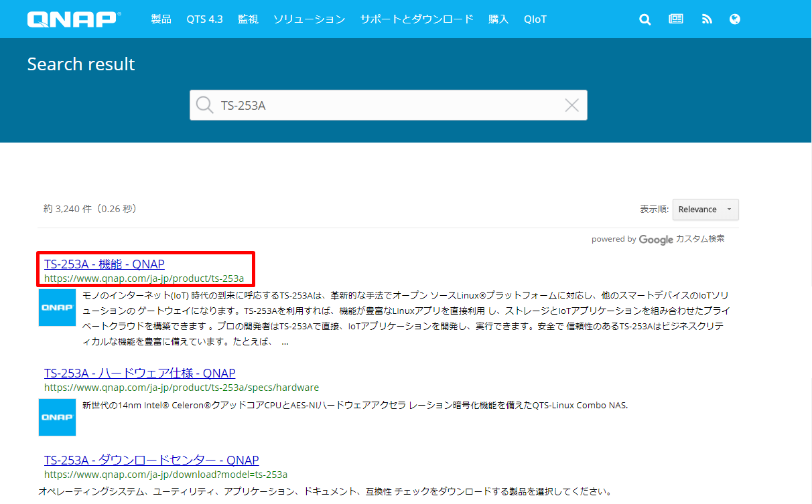This screenshot has height=504, width=812.
Task: Click the download?model=ts-253a URL text
Action: [x=165, y=475]
